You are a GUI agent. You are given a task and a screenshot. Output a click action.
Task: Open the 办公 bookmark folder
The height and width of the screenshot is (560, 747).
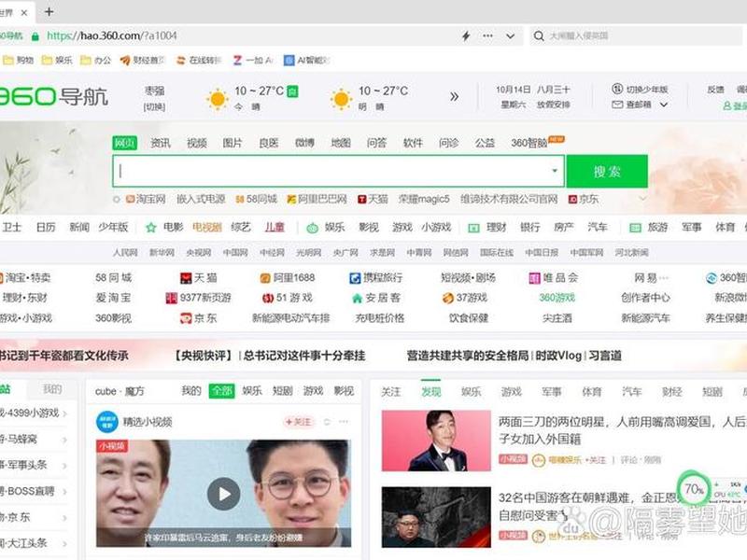click(x=95, y=60)
